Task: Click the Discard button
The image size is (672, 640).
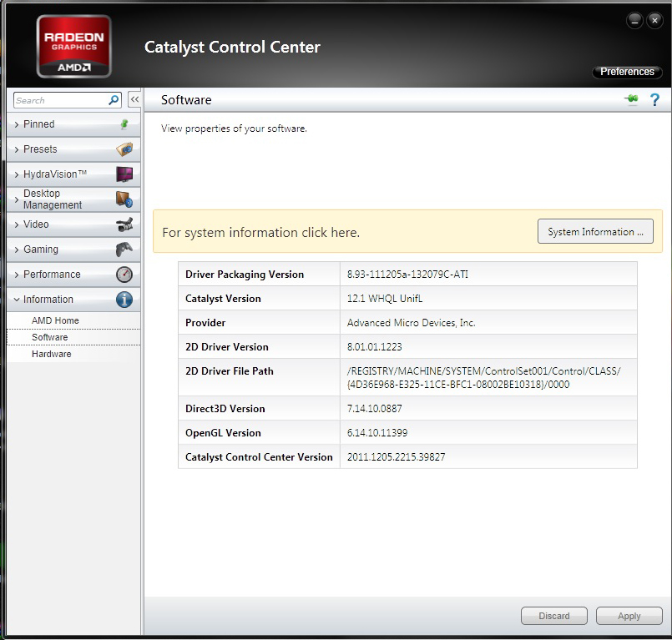Action: [553, 616]
